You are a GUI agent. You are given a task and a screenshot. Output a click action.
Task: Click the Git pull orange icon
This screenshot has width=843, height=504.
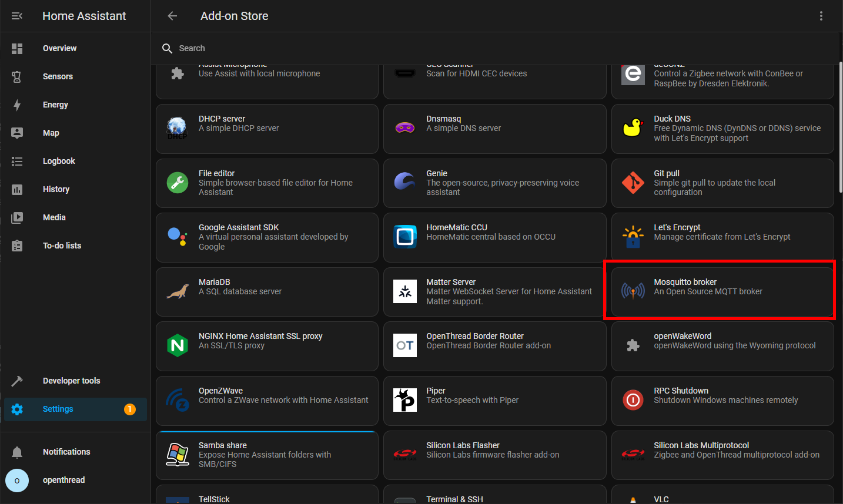tap(633, 183)
